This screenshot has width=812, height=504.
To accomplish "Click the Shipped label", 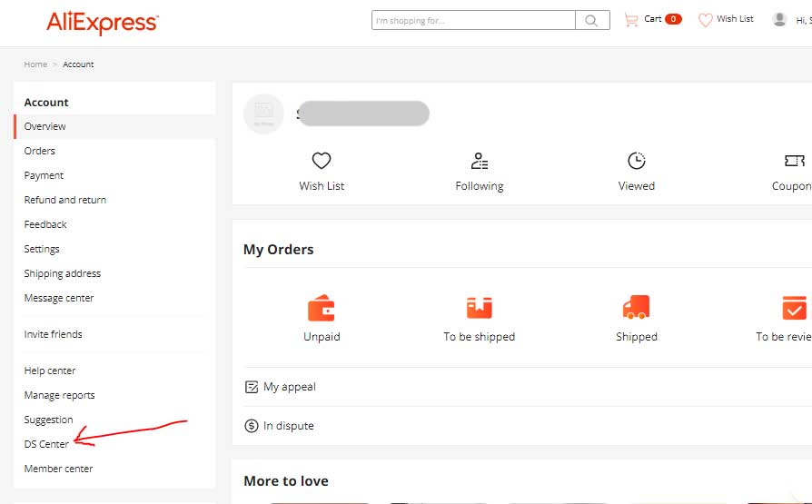I will point(637,337).
